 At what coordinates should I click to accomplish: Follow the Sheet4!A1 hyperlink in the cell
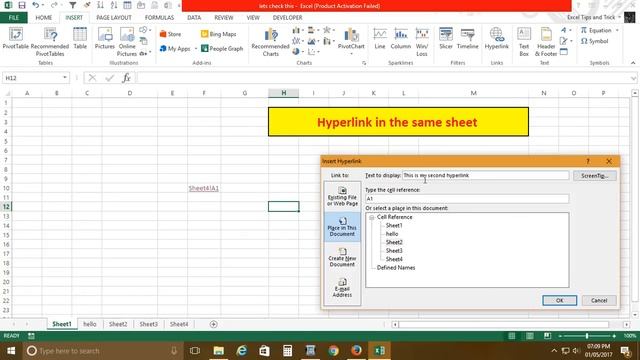coord(204,188)
